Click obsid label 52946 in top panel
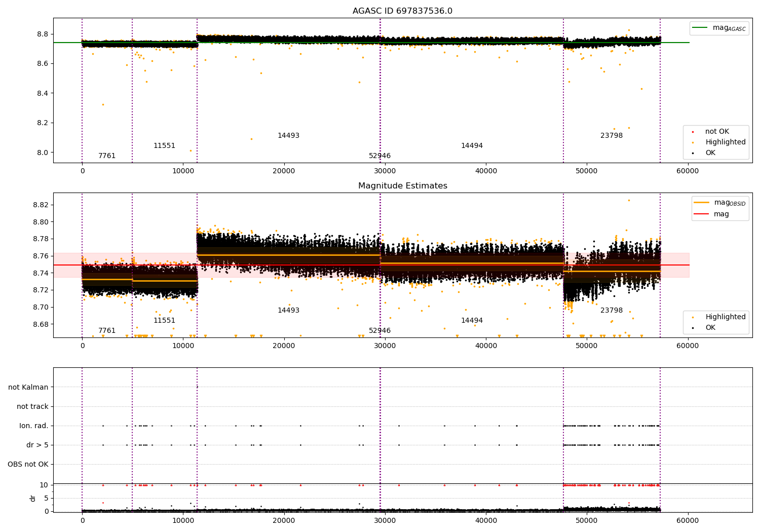760x532 pixels. [x=379, y=156]
